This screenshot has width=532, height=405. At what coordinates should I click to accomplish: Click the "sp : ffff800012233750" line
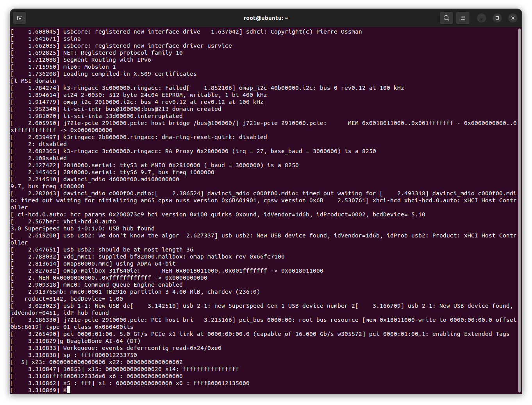click(74, 355)
